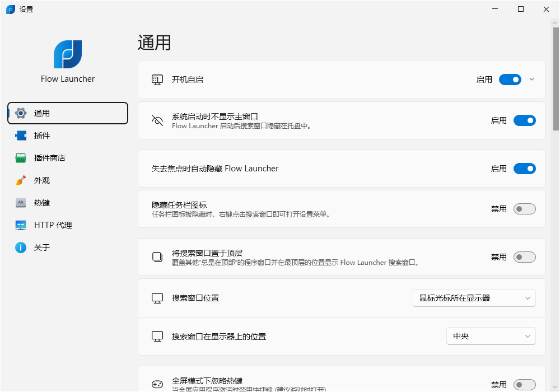This screenshot has height=392, width=560.
Task: Enable 将搜索窗口置于顶层 toggle
Action: tap(525, 257)
